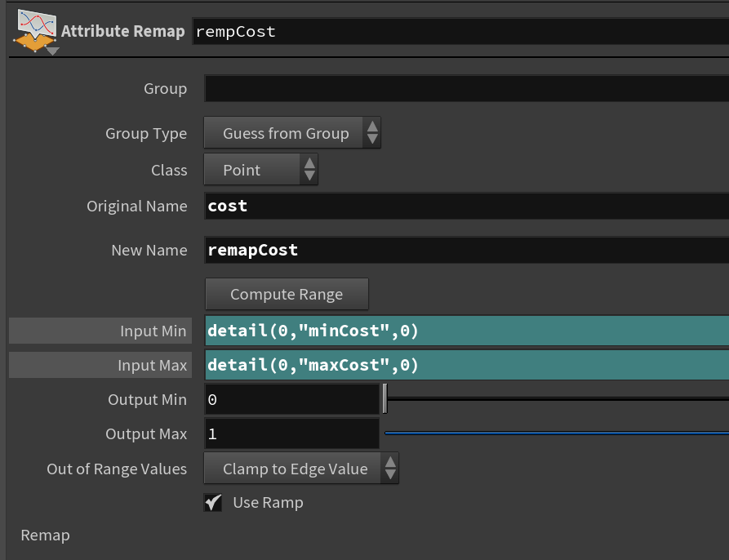Click the Output Max label

pos(146,434)
